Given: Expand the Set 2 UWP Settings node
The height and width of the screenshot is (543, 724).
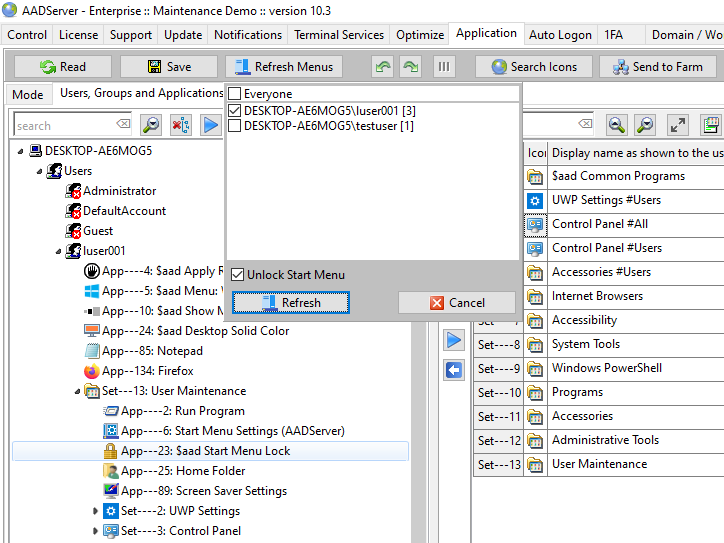Looking at the screenshot, I should coord(96,511).
